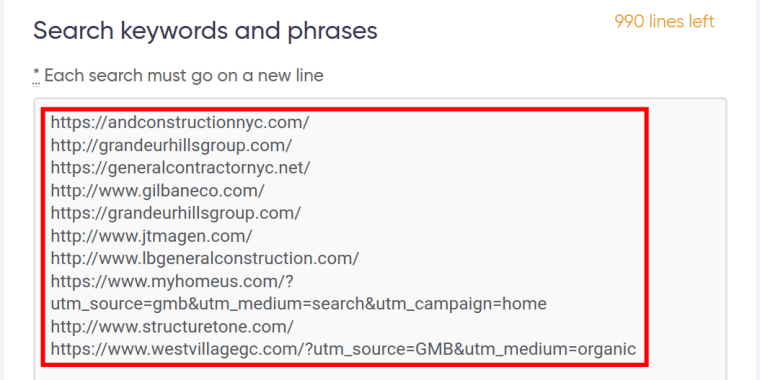Click the Search keywords and phrases heading

coord(205,31)
